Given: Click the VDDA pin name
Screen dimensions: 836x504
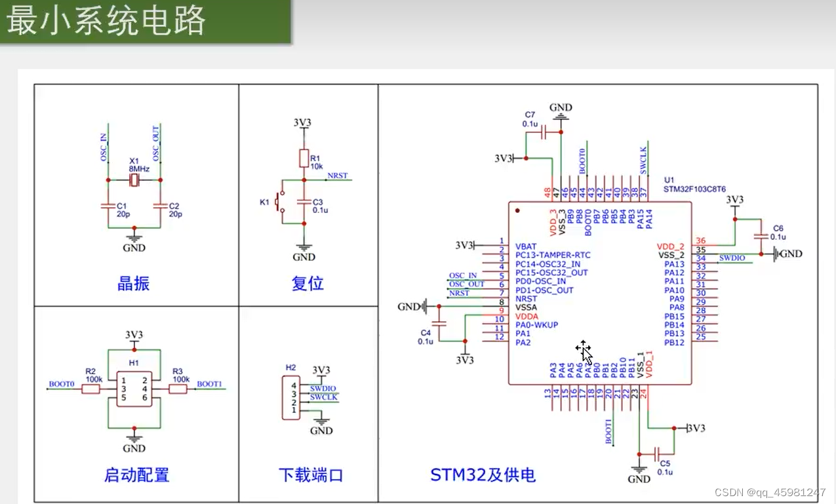Looking at the screenshot, I should 527,316.
